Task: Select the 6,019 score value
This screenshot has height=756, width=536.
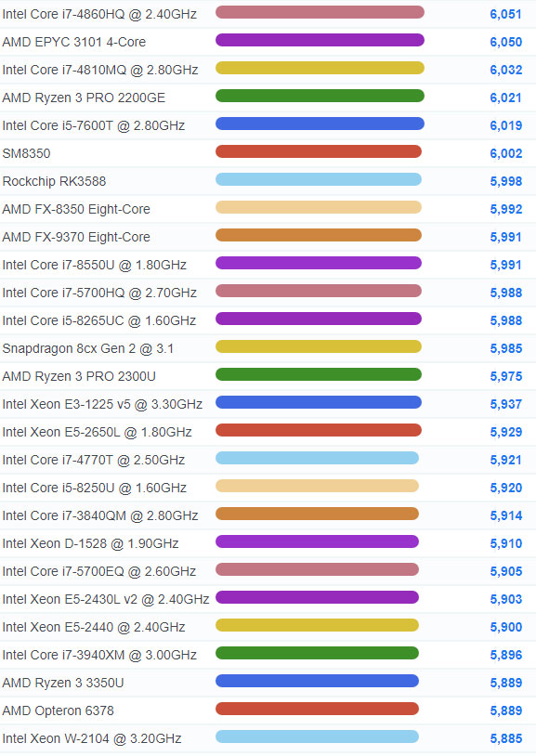Action: click(x=506, y=125)
